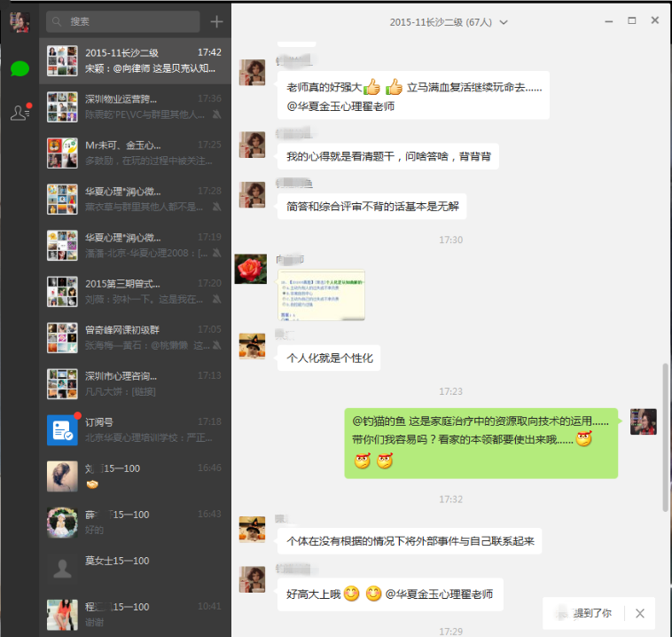Viewport: 672px width, 637px height.
Task: Select the 2015-11长沙二级 conversation
Action: click(x=135, y=60)
